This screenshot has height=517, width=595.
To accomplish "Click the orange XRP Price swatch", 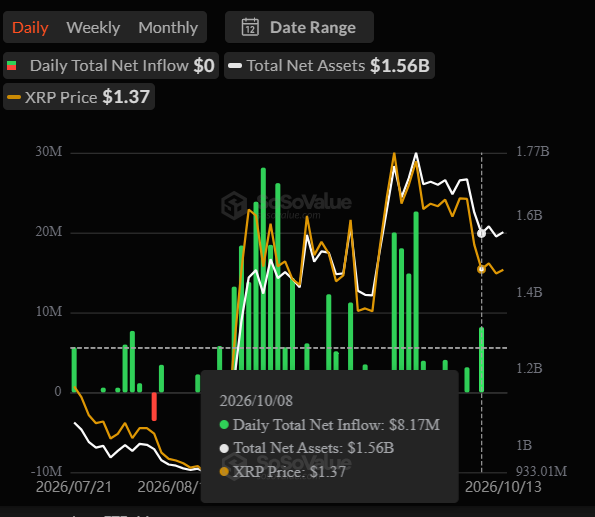I will tap(14, 97).
